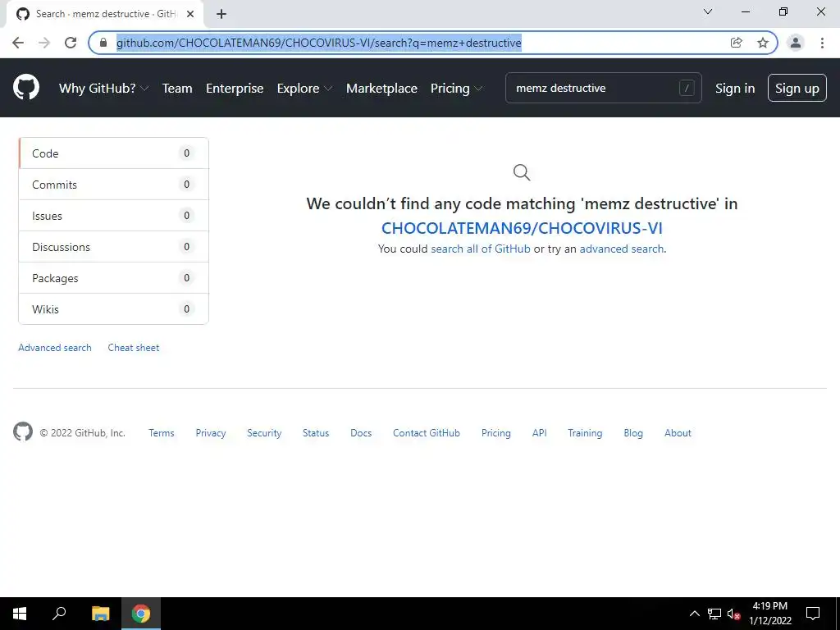This screenshot has width=840, height=630.
Task: Open the Contact GitHub footer link
Action: click(427, 433)
